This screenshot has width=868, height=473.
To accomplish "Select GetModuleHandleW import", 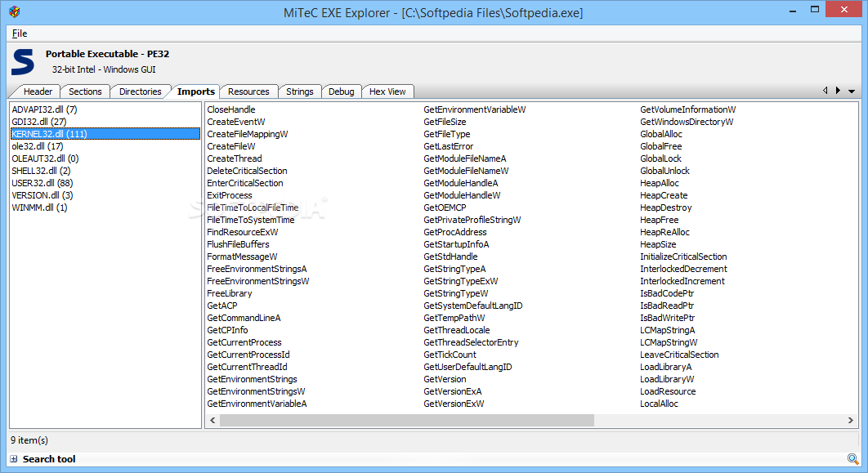I will click(x=463, y=195).
